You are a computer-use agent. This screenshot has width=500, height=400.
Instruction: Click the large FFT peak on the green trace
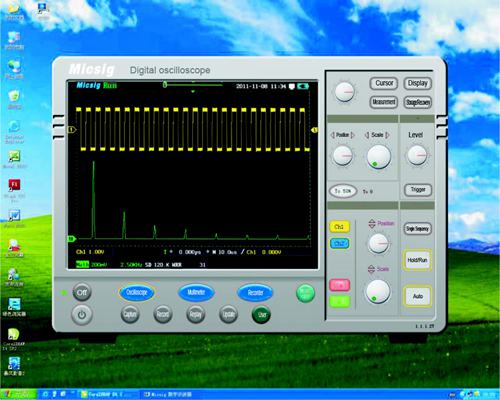pos(93,199)
